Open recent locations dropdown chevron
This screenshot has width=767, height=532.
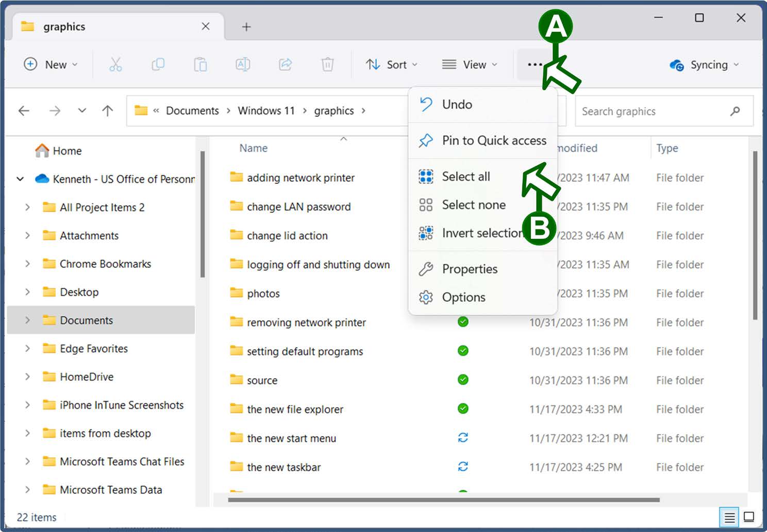coord(81,110)
